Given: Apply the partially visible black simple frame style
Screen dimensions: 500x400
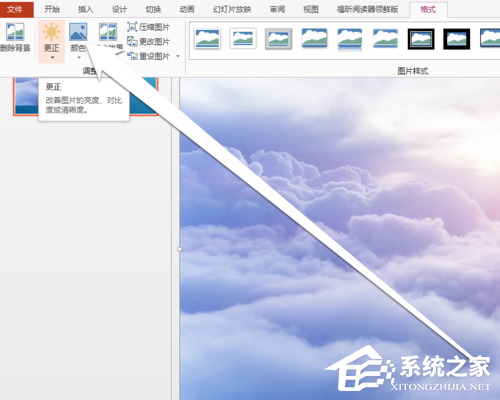Looking at the screenshot, I should (x=490, y=39).
